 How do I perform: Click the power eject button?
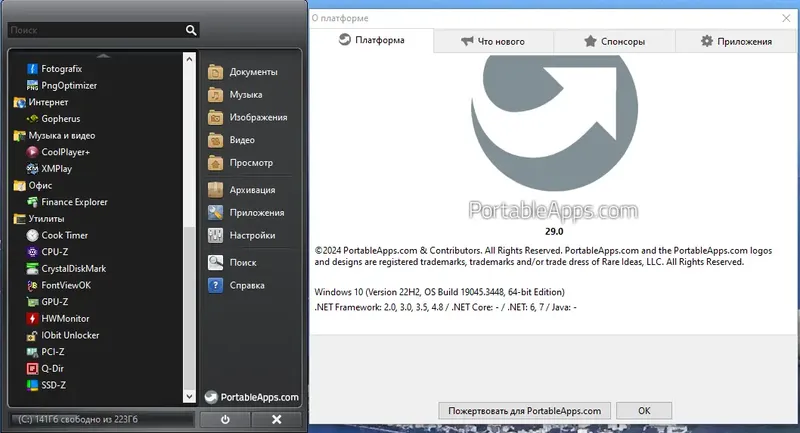pos(225,419)
